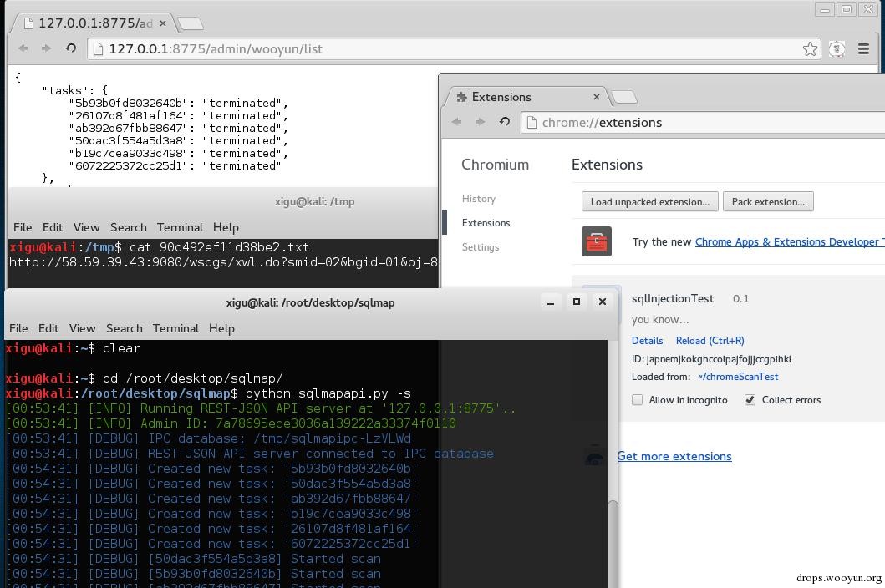The width and height of the screenshot is (885, 588).
Task: Click the forward arrow in the 127.0.0.1 browser
Action: (x=46, y=49)
